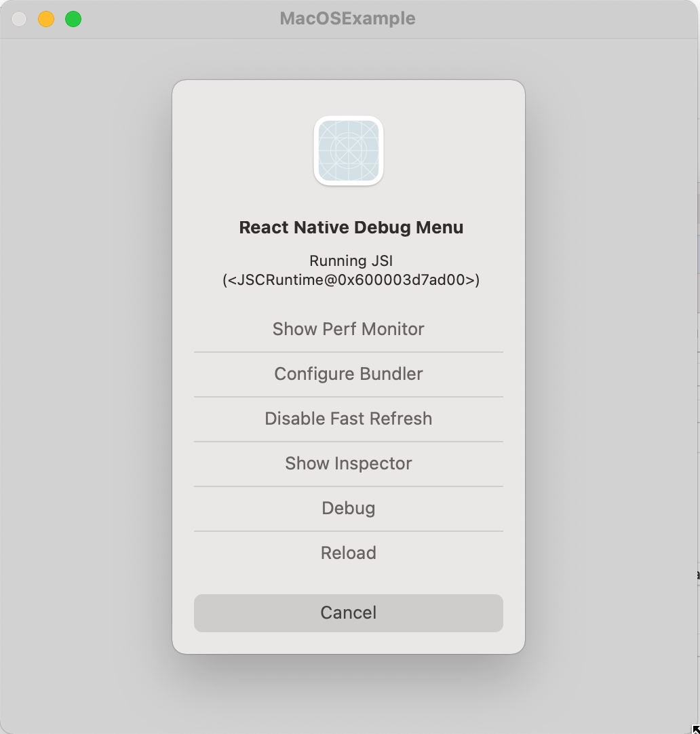Click the grayed-out close window button
The image size is (700, 734).
(19, 19)
